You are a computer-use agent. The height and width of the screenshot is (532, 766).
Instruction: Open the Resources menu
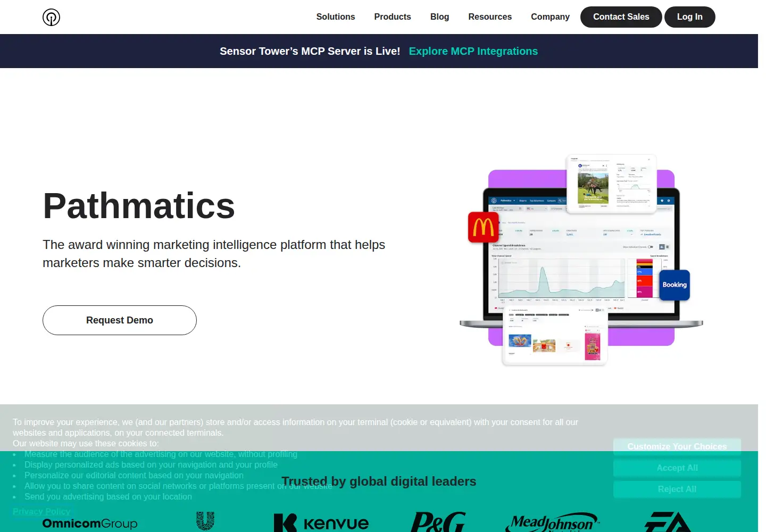[490, 17]
